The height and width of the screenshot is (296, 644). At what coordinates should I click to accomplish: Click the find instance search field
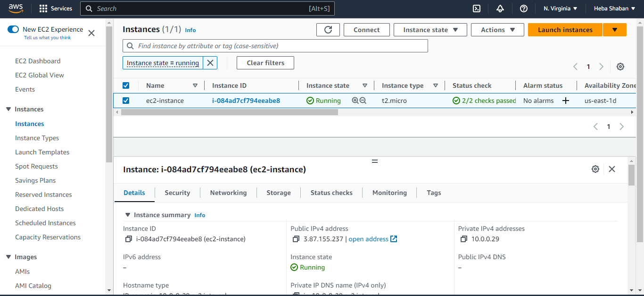pos(276,46)
